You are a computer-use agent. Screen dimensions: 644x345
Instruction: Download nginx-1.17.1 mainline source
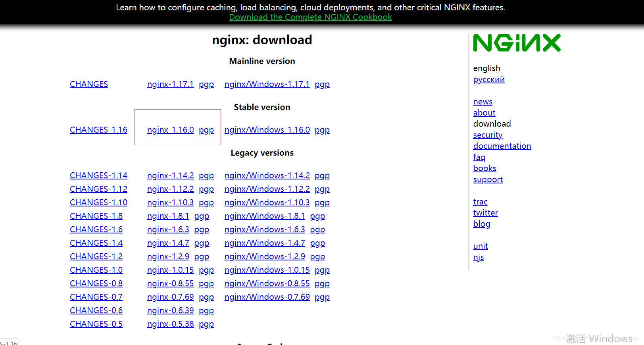click(x=170, y=84)
